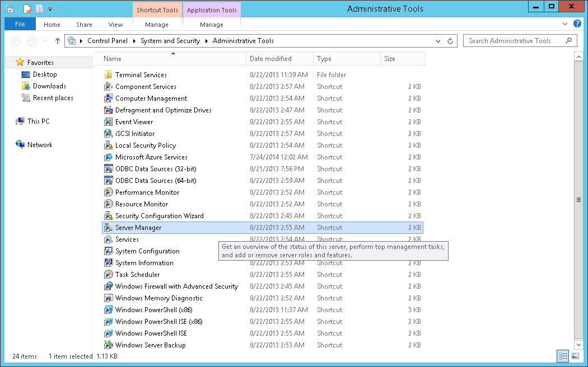Select the Computer Management icon

click(x=109, y=98)
